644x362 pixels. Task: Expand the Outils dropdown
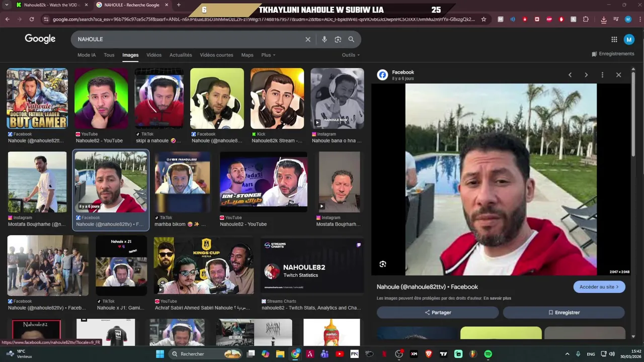tap(351, 55)
